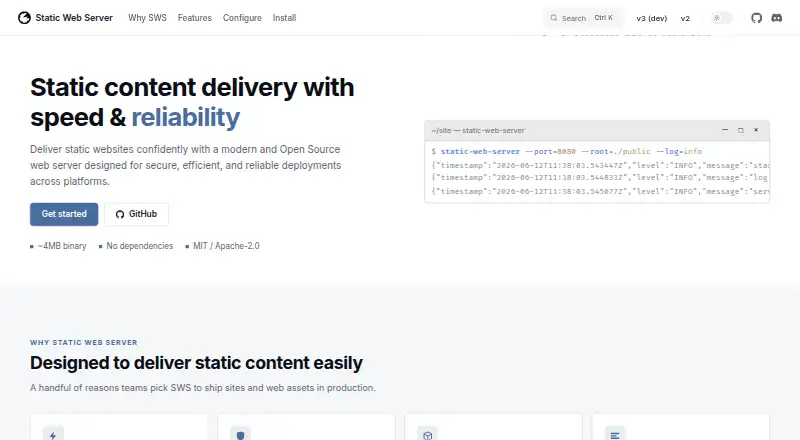Click the text lines feature card icon
Screen dimensions: 800x440
(x=615, y=435)
